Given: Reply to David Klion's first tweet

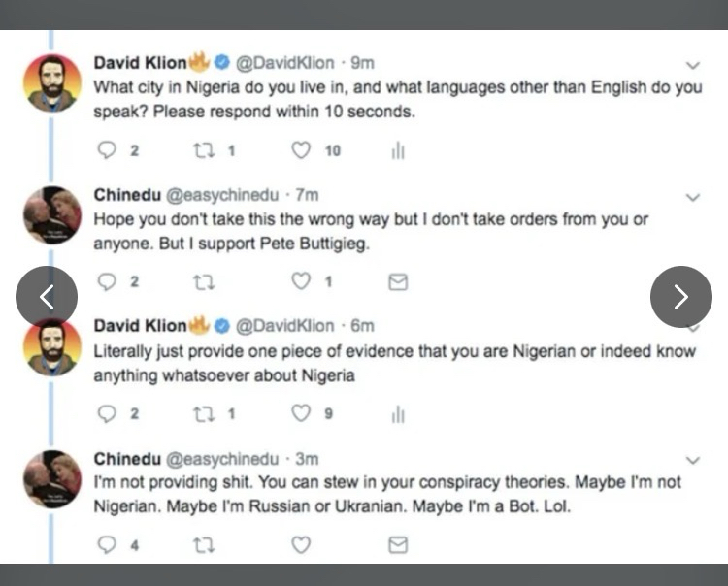Looking at the screenshot, I should tap(109, 150).
